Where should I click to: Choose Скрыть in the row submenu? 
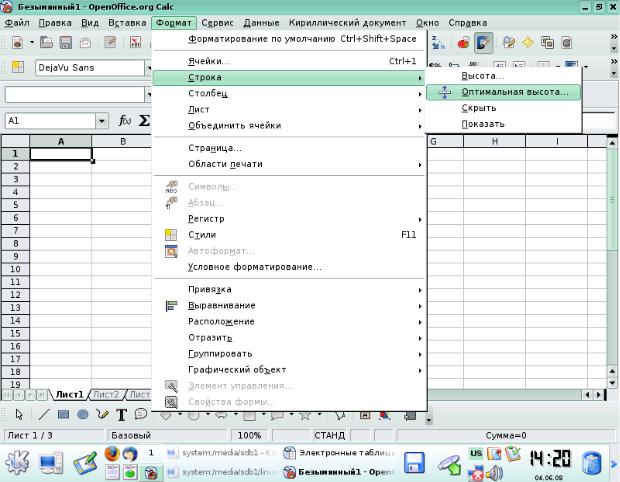pos(503,108)
